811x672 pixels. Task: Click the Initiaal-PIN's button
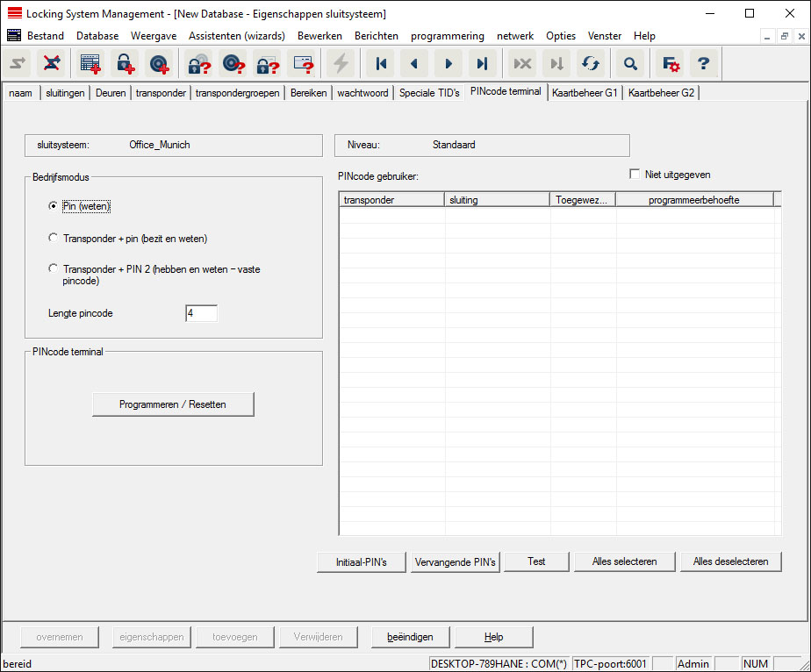(361, 561)
